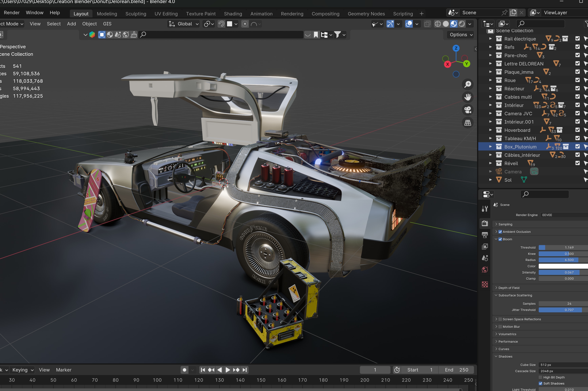The width and height of the screenshot is (588, 391).
Task: Switch to the Geometry Nodes workspace tab
Action: (x=366, y=14)
